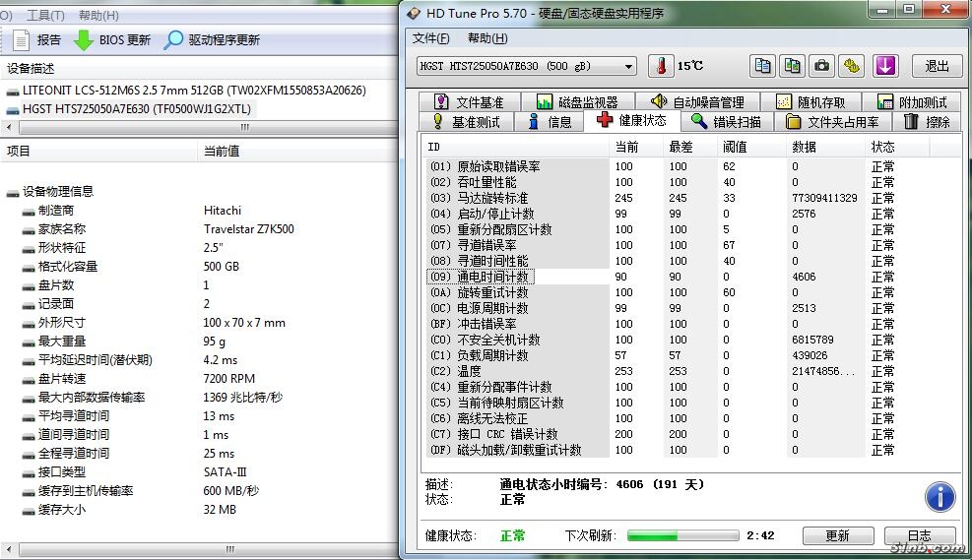
Task: Open the drive selection dropdown HGST HTS725050A7E630
Action: pyautogui.click(x=527, y=66)
